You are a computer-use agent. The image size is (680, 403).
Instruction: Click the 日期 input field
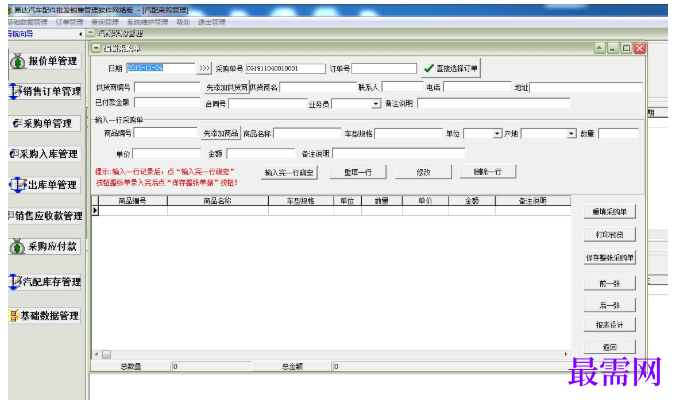click(x=160, y=68)
